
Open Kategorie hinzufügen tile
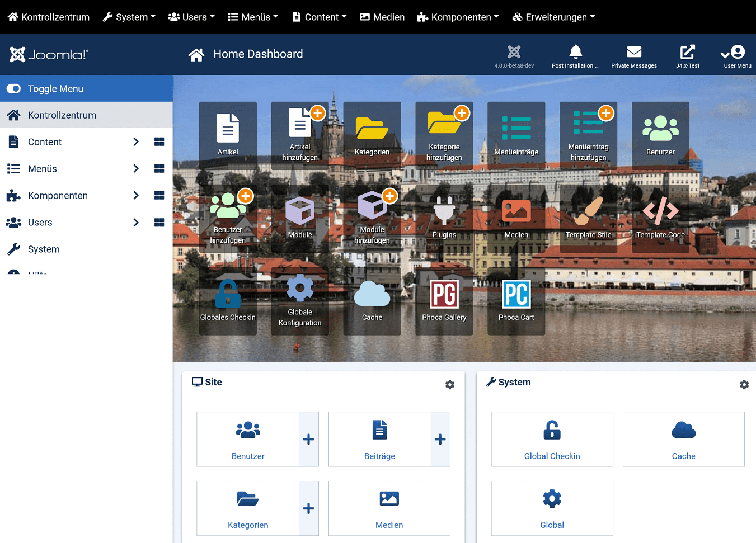[444, 135]
